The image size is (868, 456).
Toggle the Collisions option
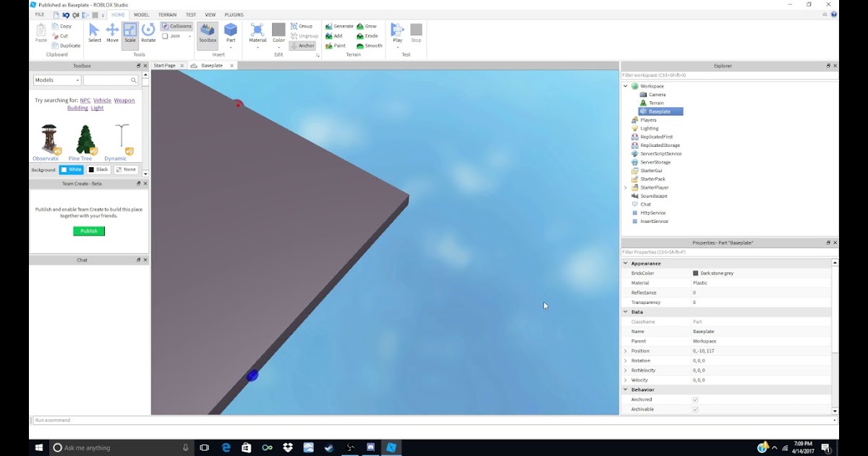(177, 26)
